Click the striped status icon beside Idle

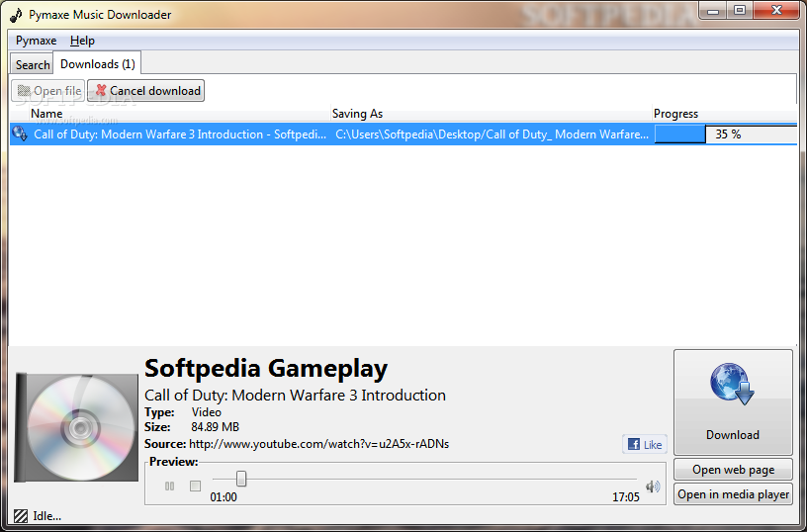pyautogui.click(x=21, y=515)
